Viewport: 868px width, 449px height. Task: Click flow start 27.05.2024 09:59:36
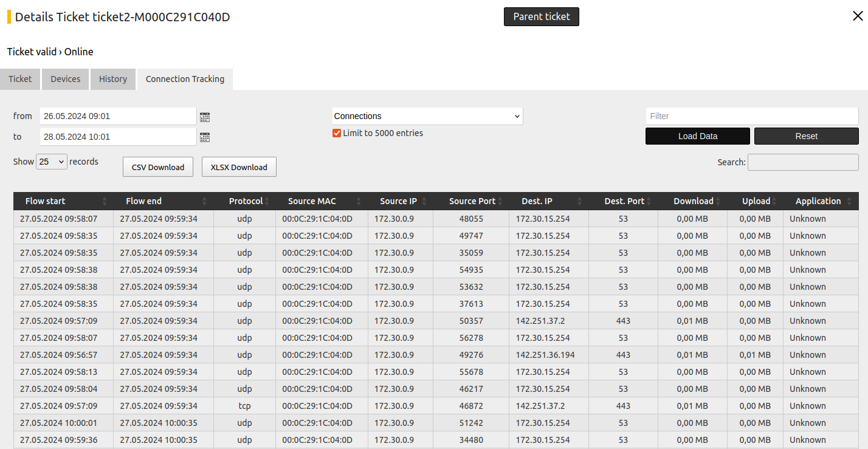pos(58,440)
